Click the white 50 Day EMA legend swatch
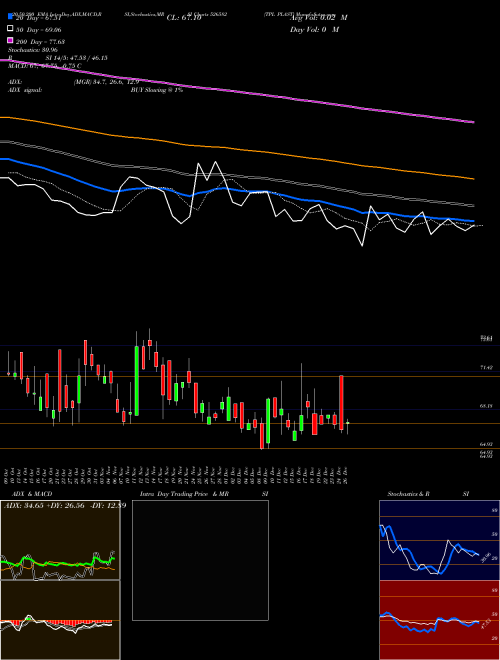500x660 pixels. pyautogui.click(x=10, y=29)
